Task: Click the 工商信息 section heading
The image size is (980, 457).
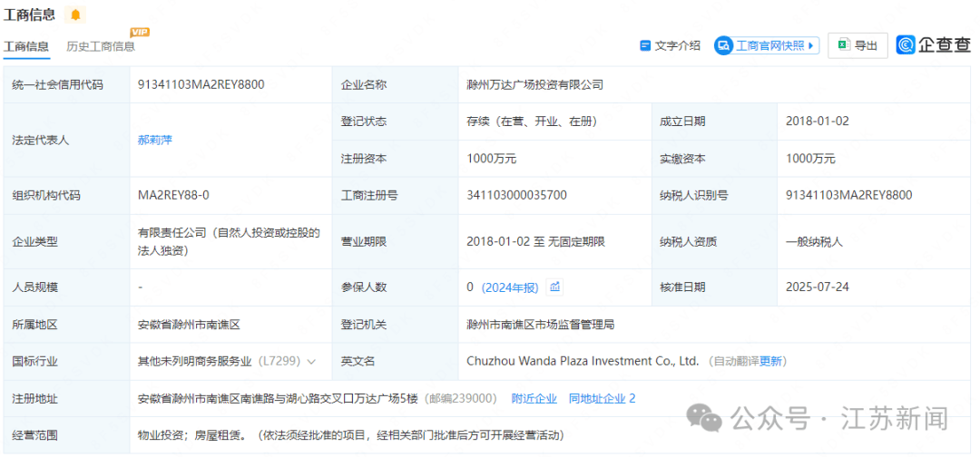Action: [x=29, y=14]
